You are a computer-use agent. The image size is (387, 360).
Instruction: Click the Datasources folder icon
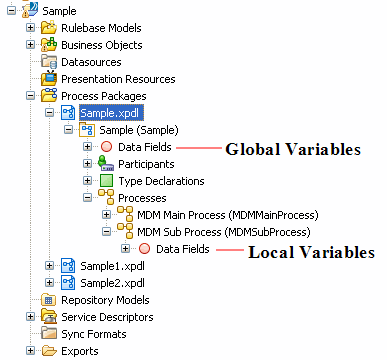[49, 62]
